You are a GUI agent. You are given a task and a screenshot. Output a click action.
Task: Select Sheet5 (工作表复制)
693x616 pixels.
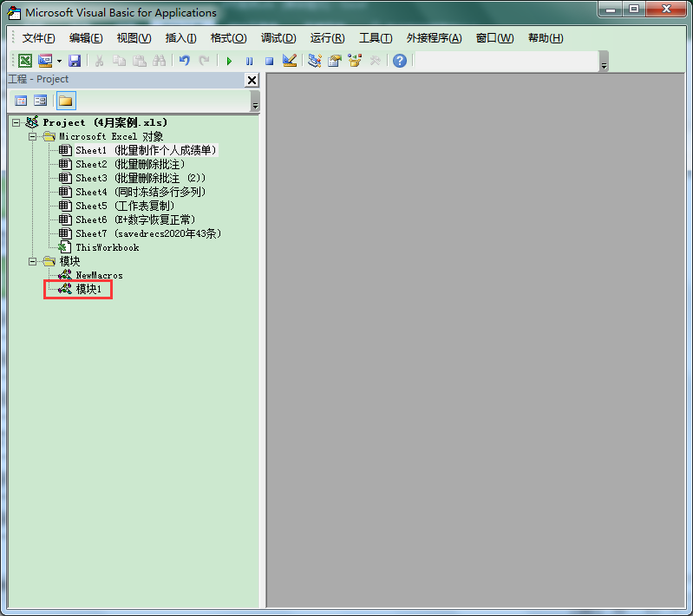[125, 206]
